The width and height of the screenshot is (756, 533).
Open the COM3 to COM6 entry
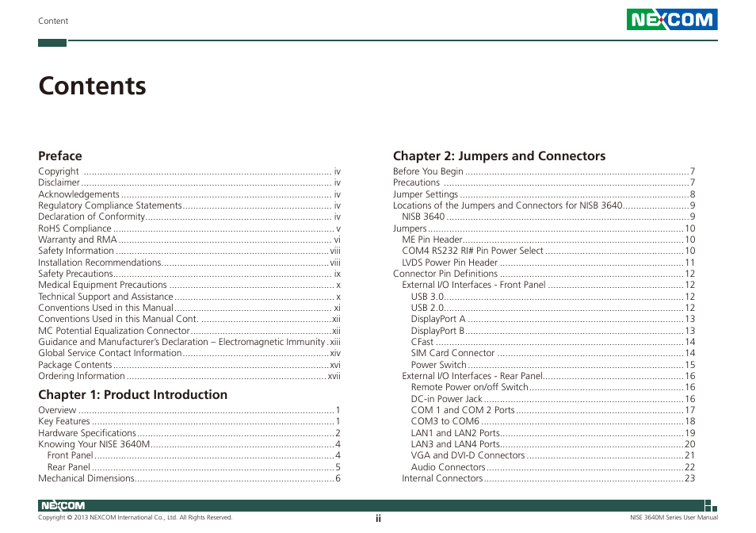click(x=553, y=421)
